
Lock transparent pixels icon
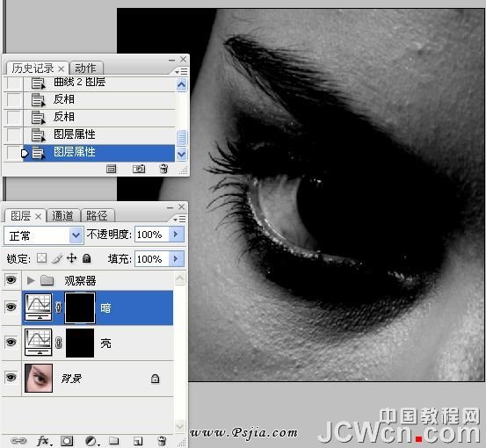(x=41, y=258)
